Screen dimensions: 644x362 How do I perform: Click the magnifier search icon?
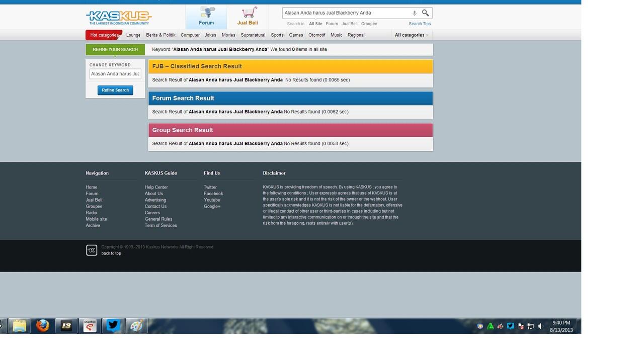pos(426,13)
